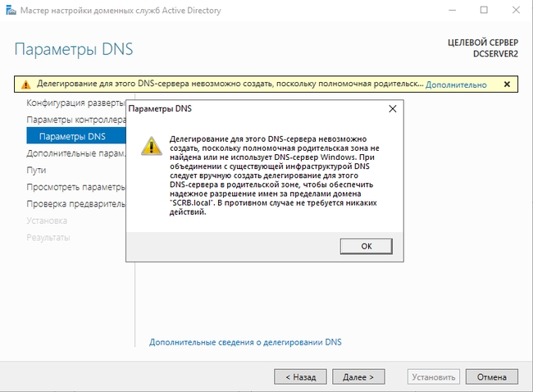Dismiss the yellow warning banner
Screen dimensions: 533x392
tap(507, 84)
